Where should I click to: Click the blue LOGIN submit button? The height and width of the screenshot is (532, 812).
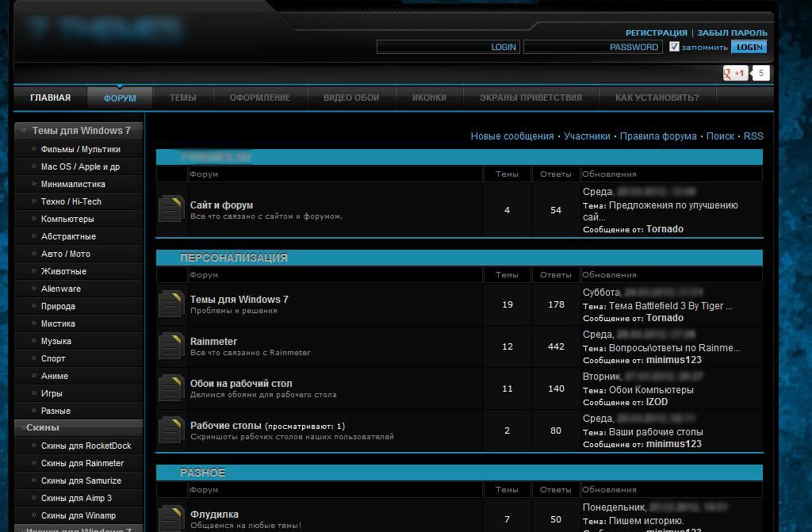[749, 47]
